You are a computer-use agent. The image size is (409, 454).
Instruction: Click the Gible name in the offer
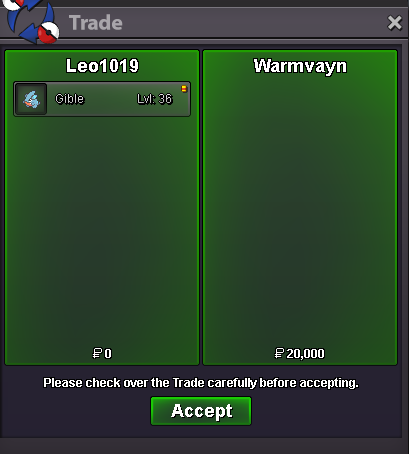pos(70,99)
